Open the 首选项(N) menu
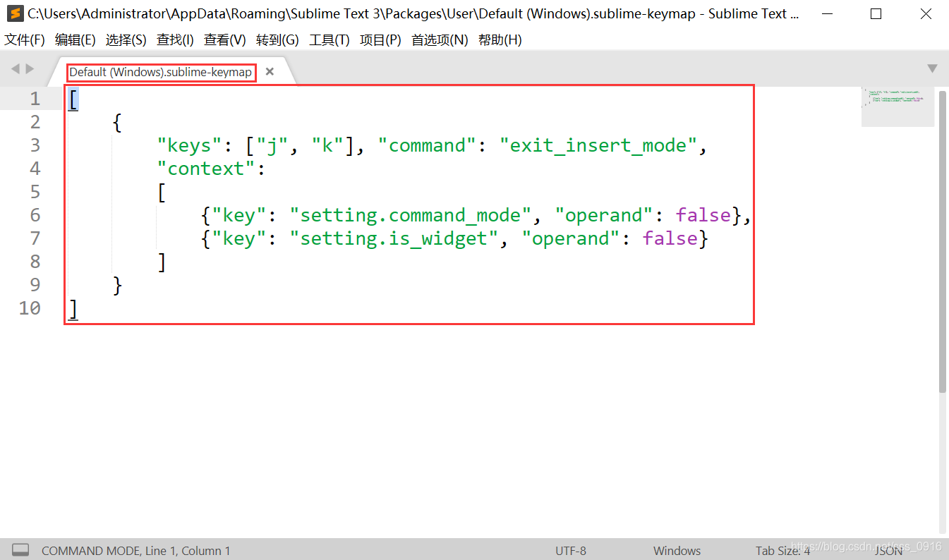Viewport: 949px width, 560px height. pyautogui.click(x=440, y=40)
